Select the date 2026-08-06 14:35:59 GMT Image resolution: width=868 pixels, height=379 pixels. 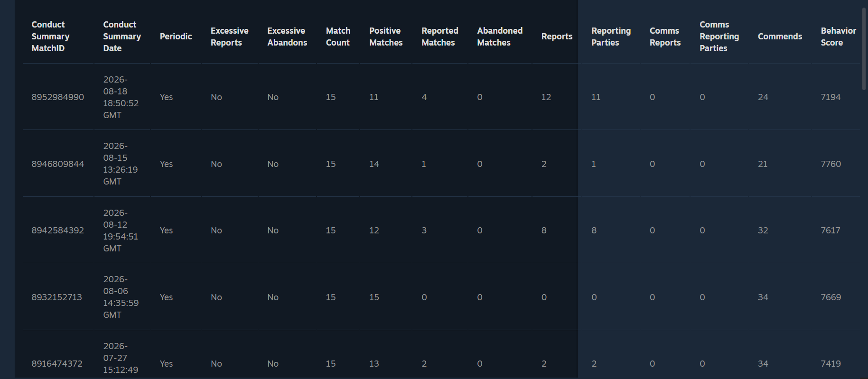click(121, 297)
